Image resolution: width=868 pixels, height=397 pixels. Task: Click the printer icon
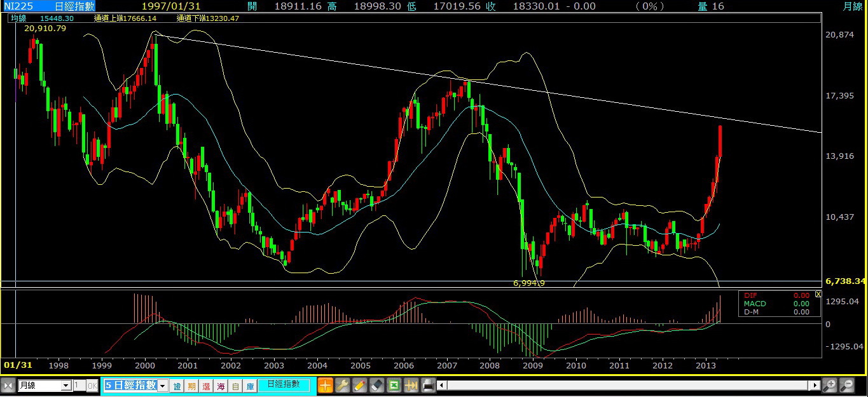pyautogui.click(x=429, y=386)
